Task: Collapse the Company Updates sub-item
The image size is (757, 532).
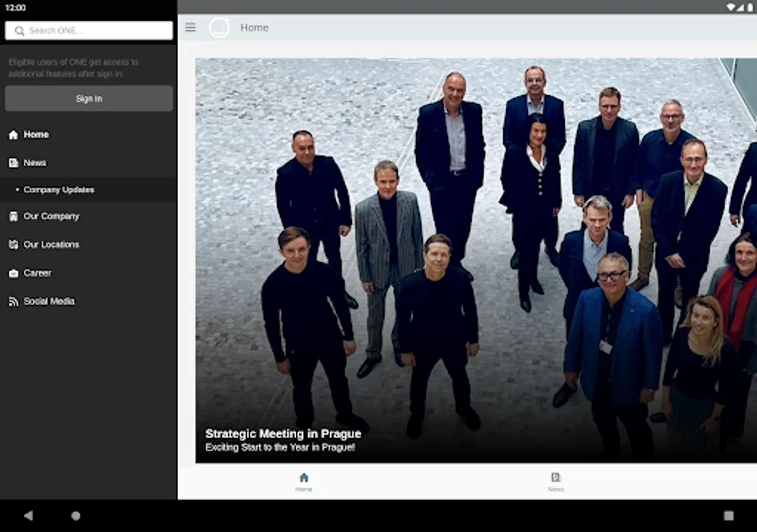Action: click(59, 190)
